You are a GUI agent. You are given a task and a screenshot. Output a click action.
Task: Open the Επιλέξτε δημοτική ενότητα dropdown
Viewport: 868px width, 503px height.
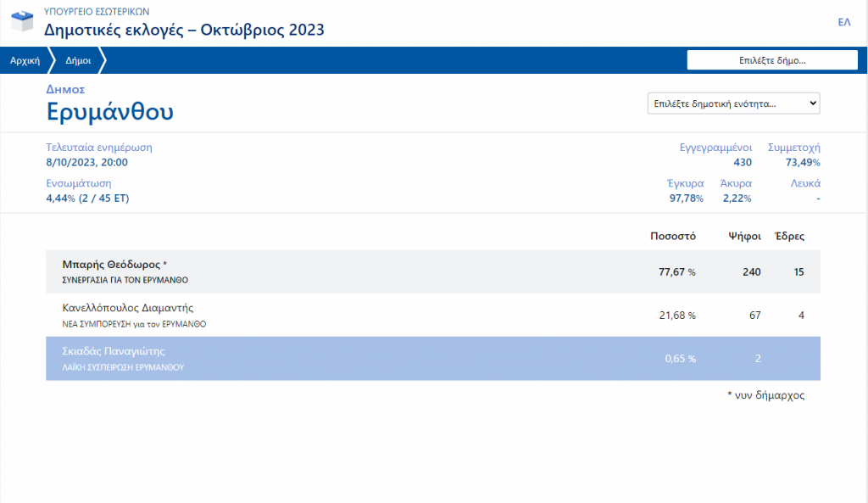point(733,103)
